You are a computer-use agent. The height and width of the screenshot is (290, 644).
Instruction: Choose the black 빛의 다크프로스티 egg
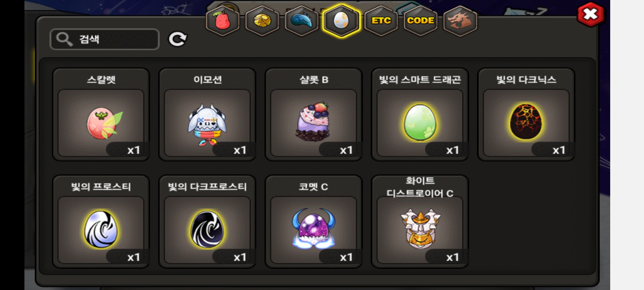pyautogui.click(x=207, y=222)
